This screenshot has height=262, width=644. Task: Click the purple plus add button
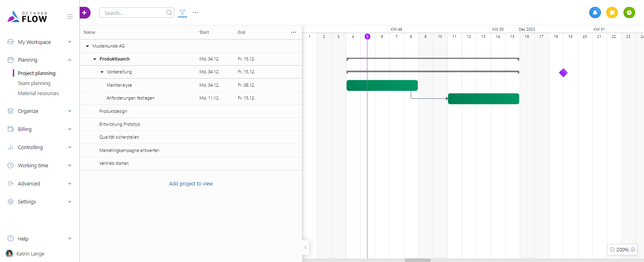(85, 13)
